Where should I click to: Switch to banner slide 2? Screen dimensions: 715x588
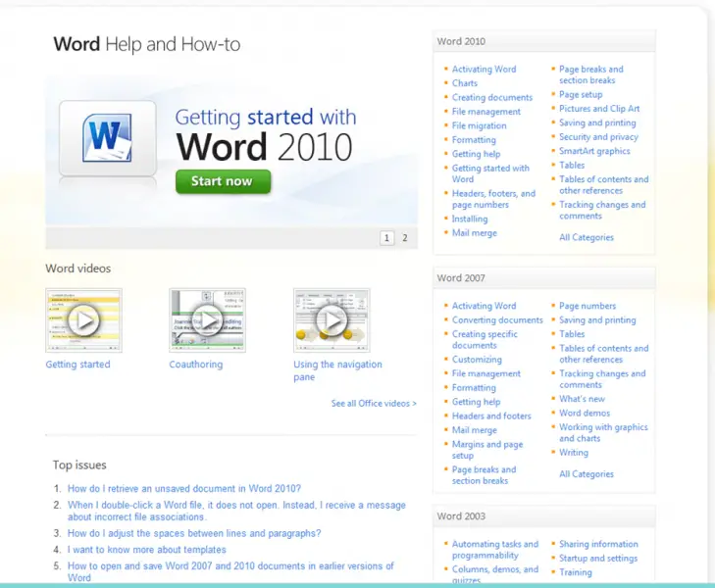404,238
